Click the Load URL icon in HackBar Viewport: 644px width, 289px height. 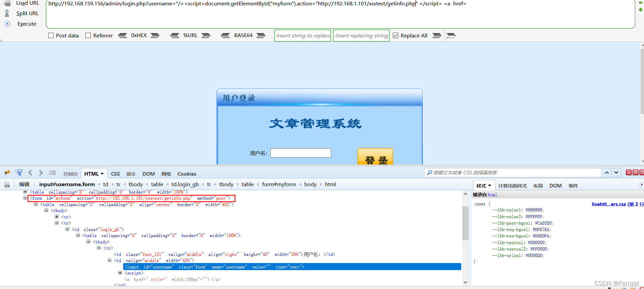point(7,3)
